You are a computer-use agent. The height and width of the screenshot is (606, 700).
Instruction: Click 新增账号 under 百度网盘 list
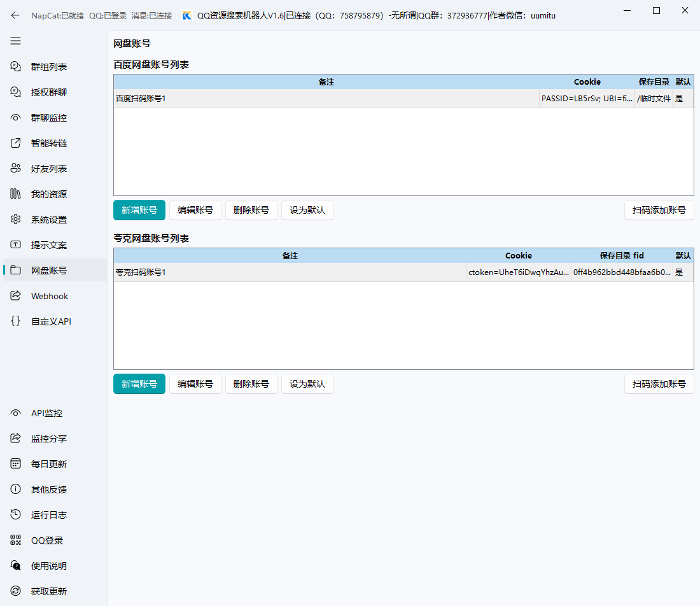[x=139, y=210]
